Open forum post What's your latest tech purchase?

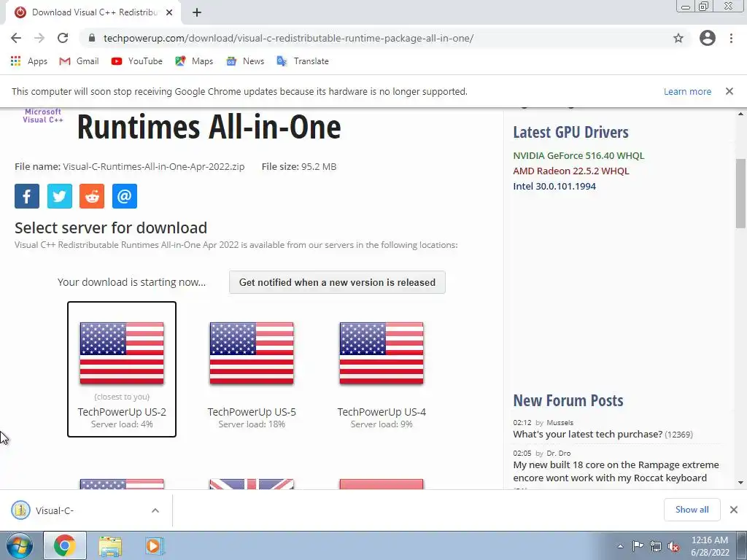pos(587,435)
